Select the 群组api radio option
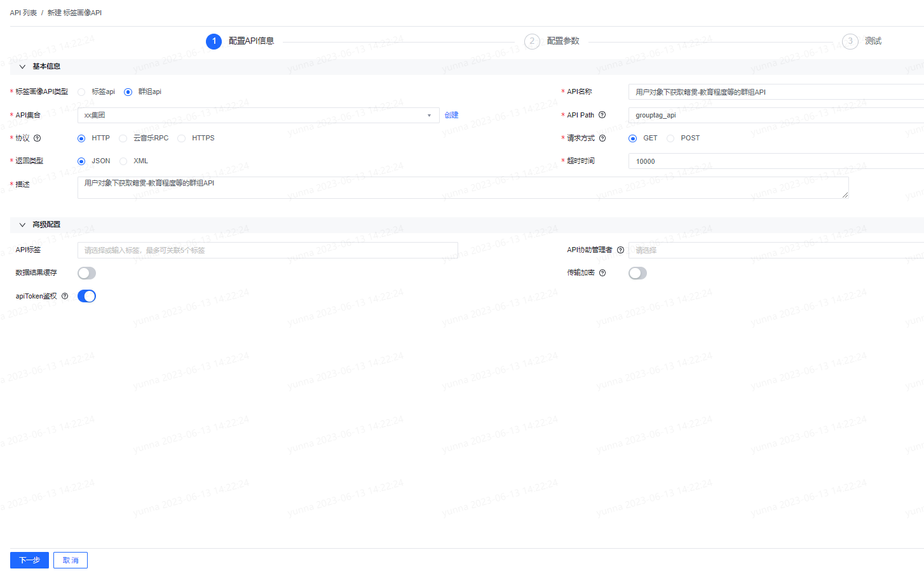924x571 pixels. tap(128, 92)
